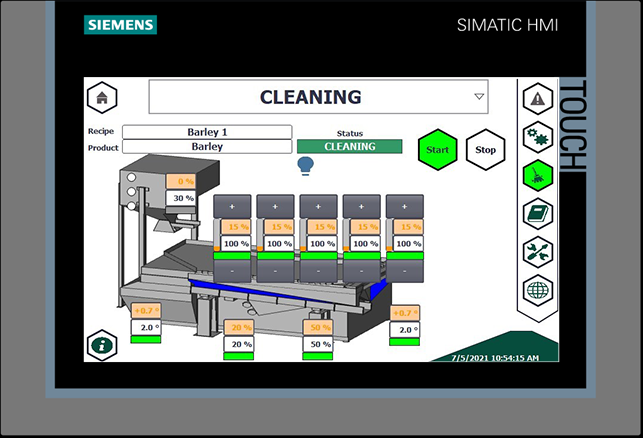The image size is (643, 438).
Task: Decrease the third section minus button
Action: pyautogui.click(x=318, y=271)
